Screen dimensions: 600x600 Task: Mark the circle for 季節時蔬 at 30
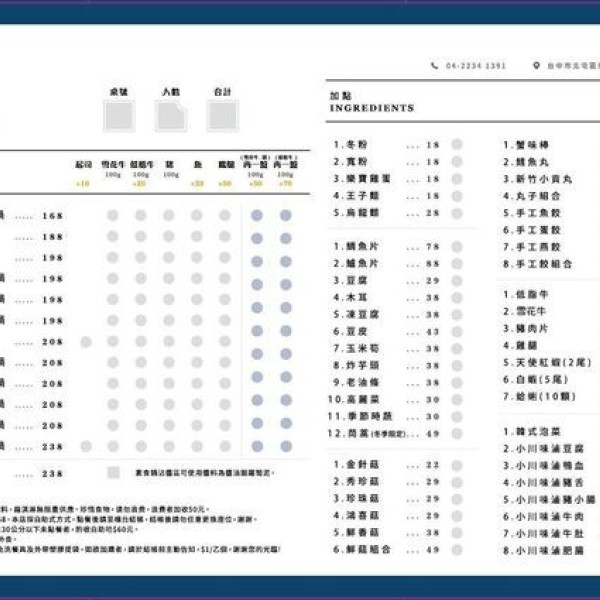click(456, 416)
